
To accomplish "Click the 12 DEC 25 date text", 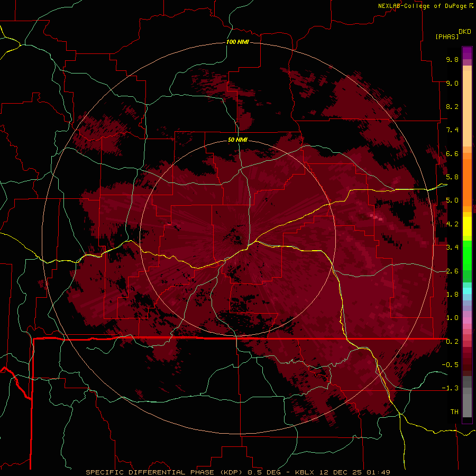I will [341, 472].
